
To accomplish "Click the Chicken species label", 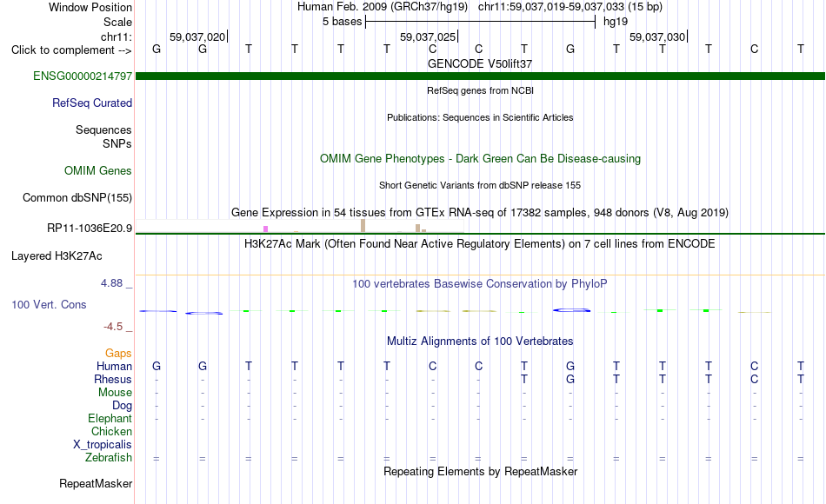I will pyautogui.click(x=111, y=431).
